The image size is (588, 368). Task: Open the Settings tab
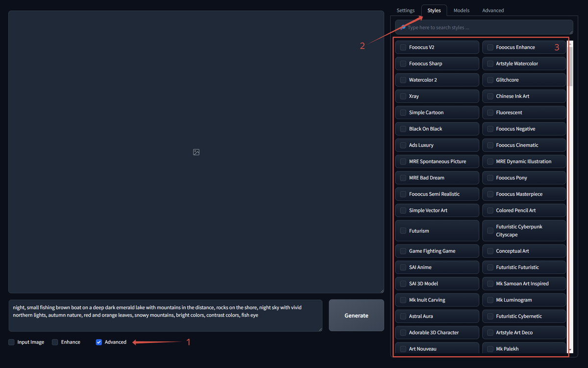(x=405, y=10)
